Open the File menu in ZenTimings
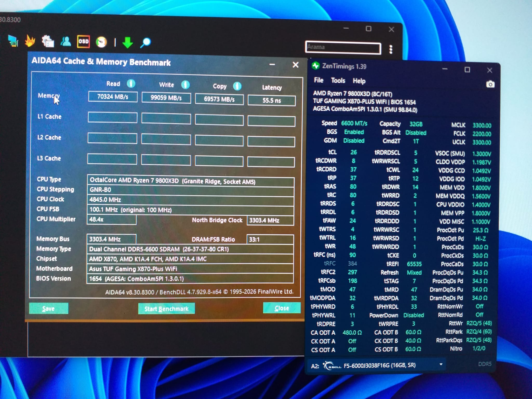Image resolution: width=532 pixels, height=399 pixels. tap(318, 80)
